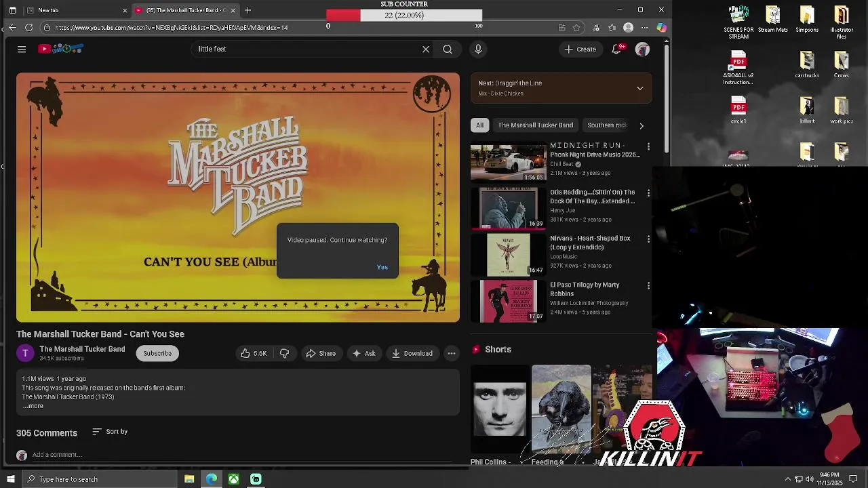Open more actions menu under the video
This screenshot has height=488, width=868.
pos(451,353)
